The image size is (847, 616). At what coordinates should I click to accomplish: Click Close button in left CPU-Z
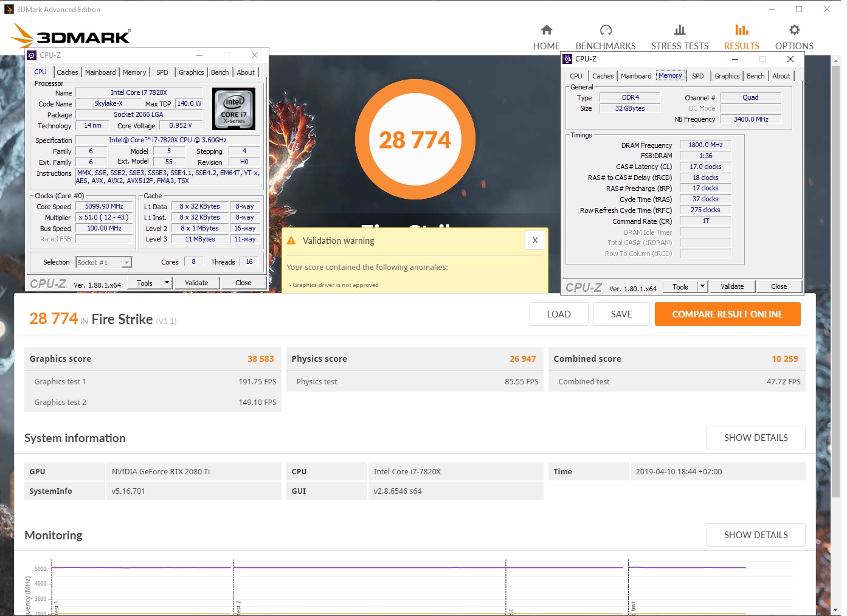pyautogui.click(x=243, y=283)
